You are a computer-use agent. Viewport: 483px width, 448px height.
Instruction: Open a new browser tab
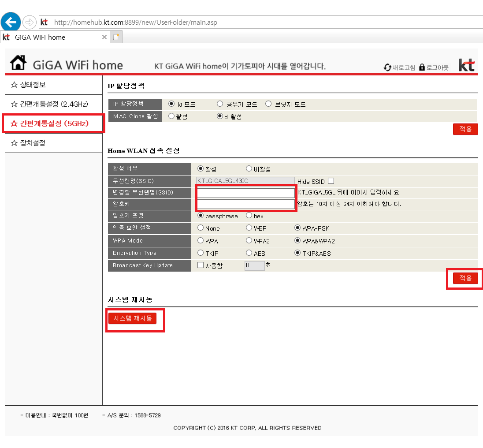tap(116, 37)
